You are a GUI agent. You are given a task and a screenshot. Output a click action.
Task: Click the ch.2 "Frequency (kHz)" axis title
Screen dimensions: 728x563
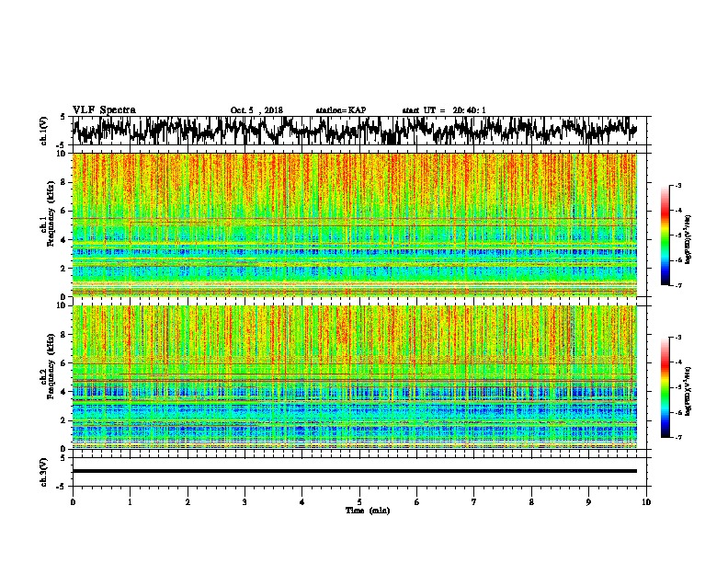51,366
